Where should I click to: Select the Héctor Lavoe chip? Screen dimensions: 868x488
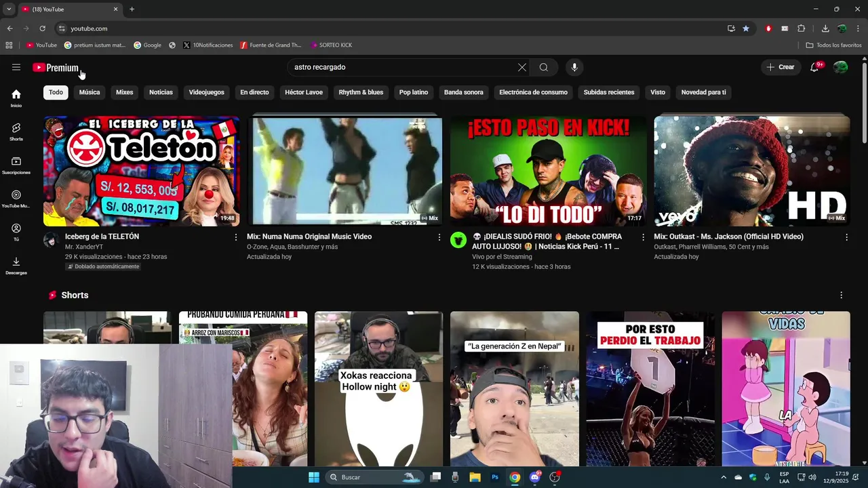click(304, 92)
